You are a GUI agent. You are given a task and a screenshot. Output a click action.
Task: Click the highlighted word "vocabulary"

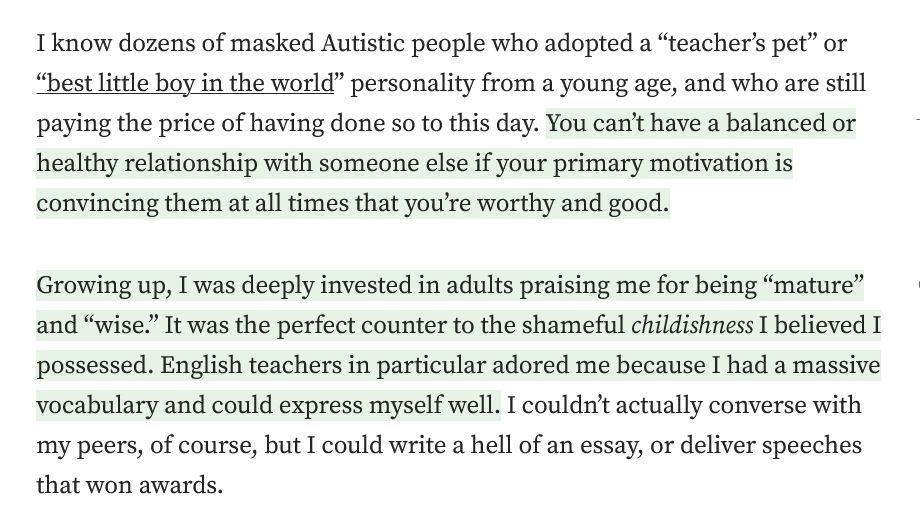click(x=97, y=406)
